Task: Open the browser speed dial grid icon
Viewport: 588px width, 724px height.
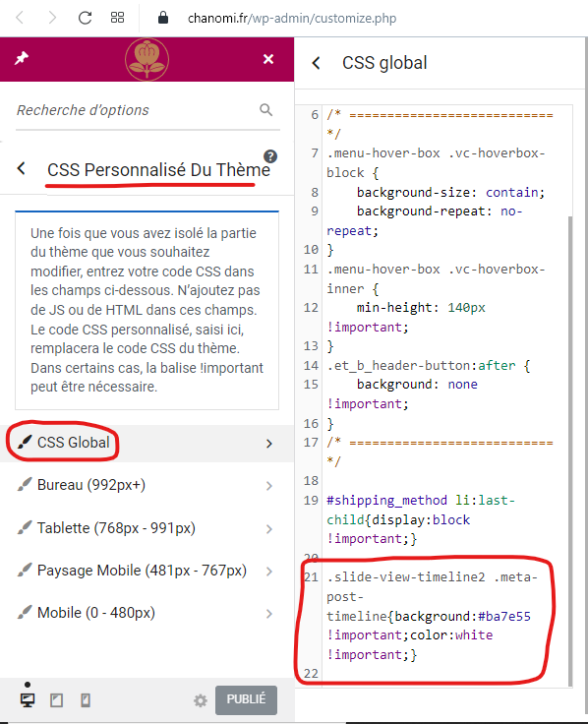Action: (117, 18)
